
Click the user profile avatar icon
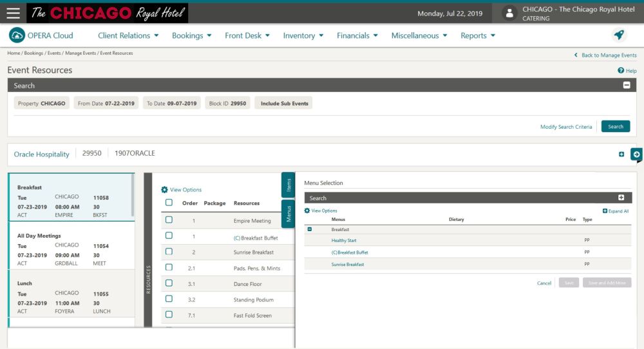[509, 13]
